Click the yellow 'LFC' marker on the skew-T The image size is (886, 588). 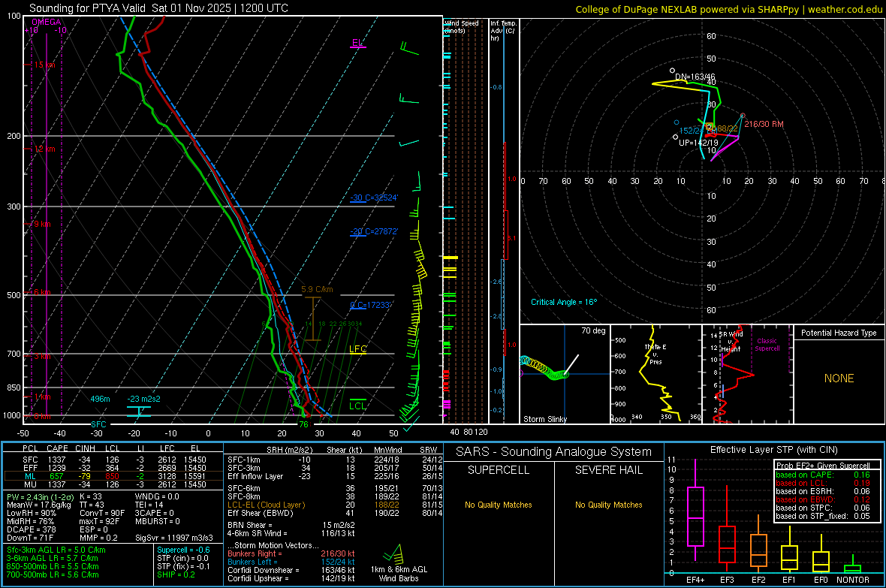coord(357,349)
